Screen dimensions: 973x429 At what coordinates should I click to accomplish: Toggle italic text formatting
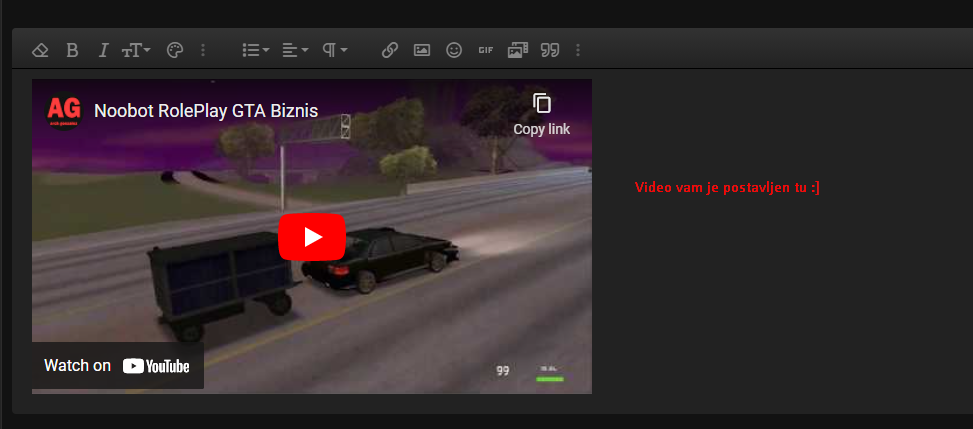[104, 50]
